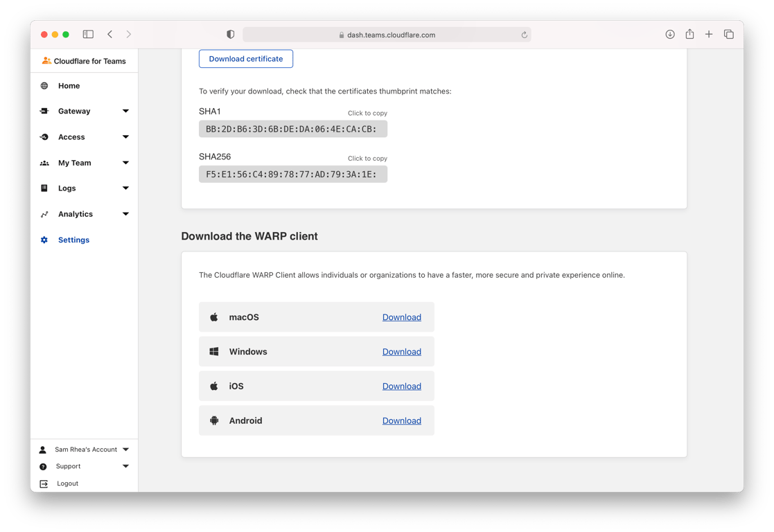
Task: Click the Download certificate button
Action: (246, 59)
